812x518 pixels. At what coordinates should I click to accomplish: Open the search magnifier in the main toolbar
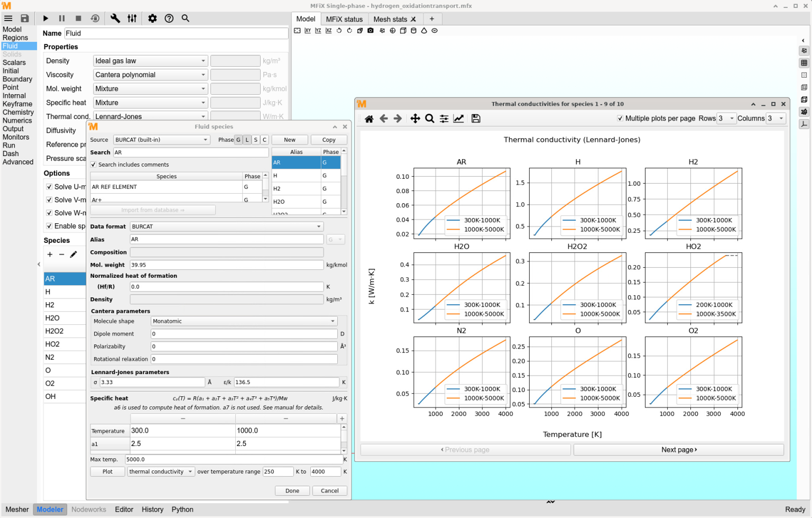pos(185,18)
